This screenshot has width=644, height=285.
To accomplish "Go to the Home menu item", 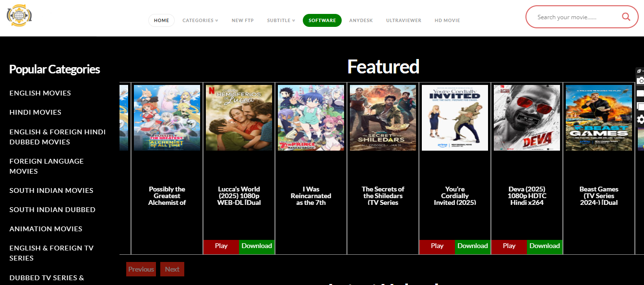I will click(x=161, y=21).
